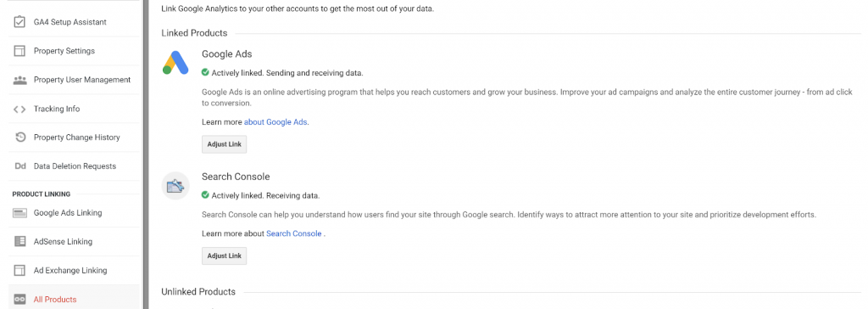Click the Data Deletion Requests Dd icon
This screenshot has height=309, width=868.
[x=20, y=166]
